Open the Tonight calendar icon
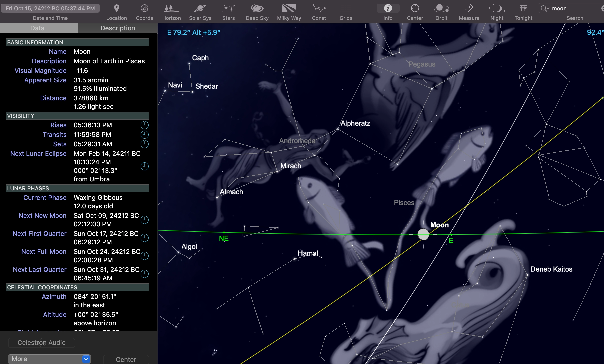This screenshot has width=604, height=364. [x=523, y=8]
